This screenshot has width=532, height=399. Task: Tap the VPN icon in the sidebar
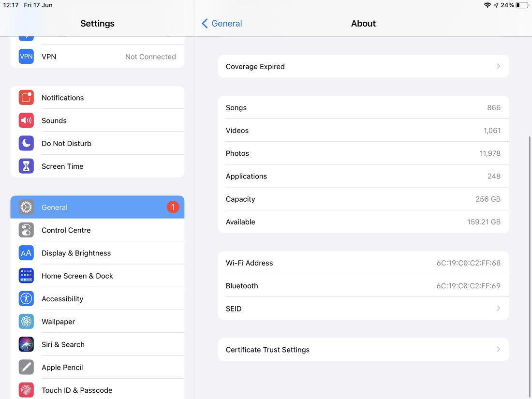pos(26,56)
